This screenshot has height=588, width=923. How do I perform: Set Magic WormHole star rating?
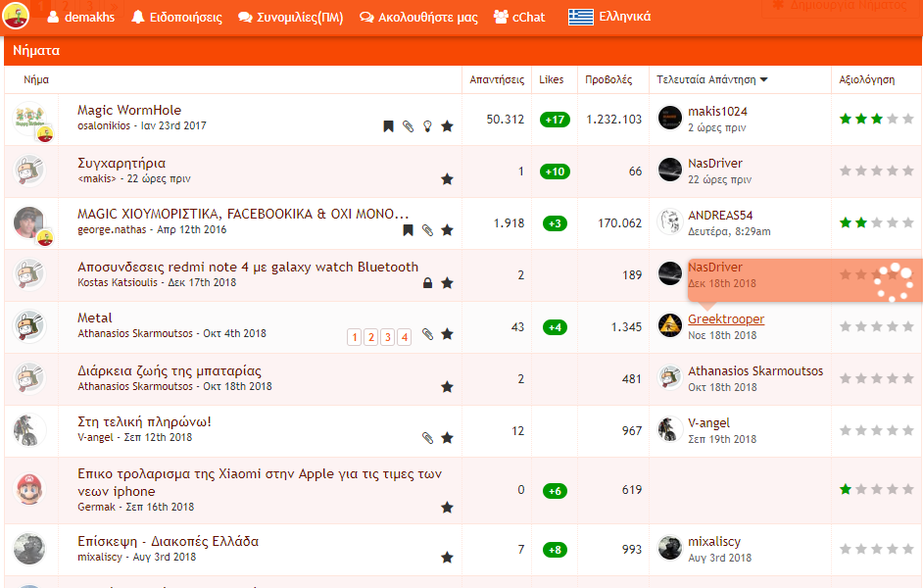pos(877,119)
